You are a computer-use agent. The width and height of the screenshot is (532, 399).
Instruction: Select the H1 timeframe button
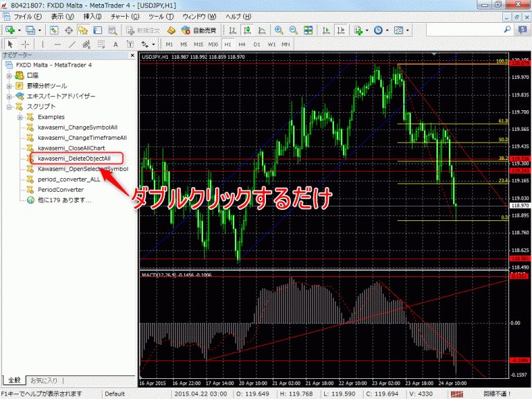click(228, 44)
